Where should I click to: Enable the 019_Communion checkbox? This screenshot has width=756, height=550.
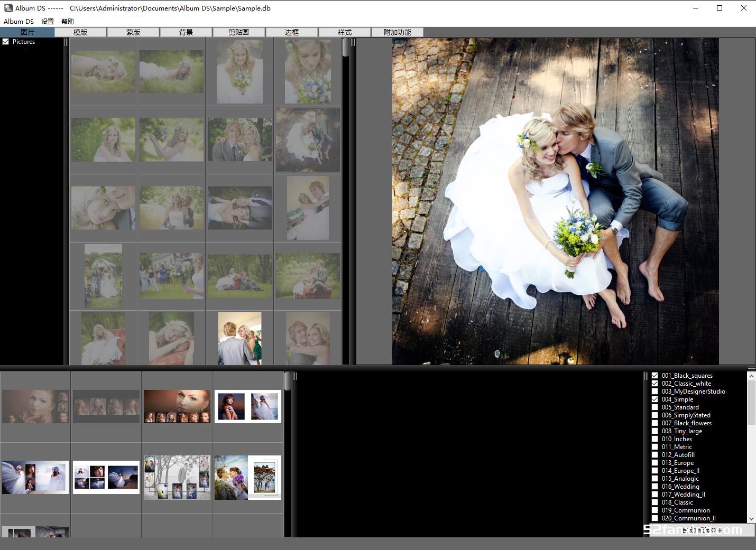tap(655, 510)
